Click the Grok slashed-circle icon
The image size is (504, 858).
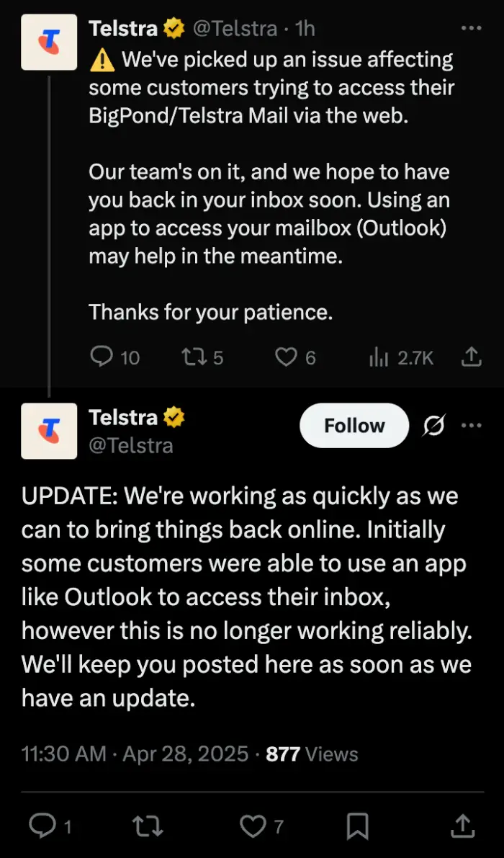[x=434, y=425]
